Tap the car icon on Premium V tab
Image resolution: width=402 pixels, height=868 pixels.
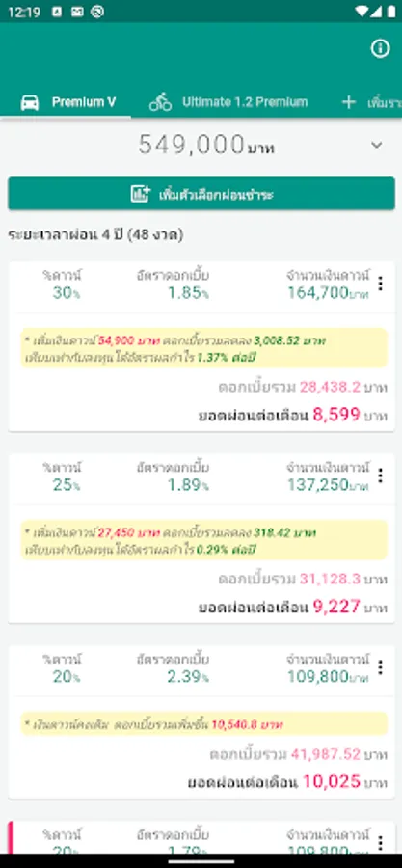coord(29,102)
